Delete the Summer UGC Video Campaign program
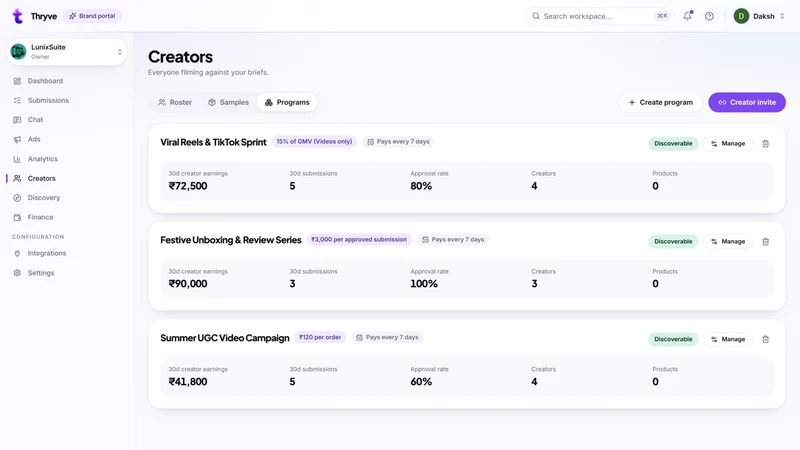The image size is (800, 450). (765, 339)
